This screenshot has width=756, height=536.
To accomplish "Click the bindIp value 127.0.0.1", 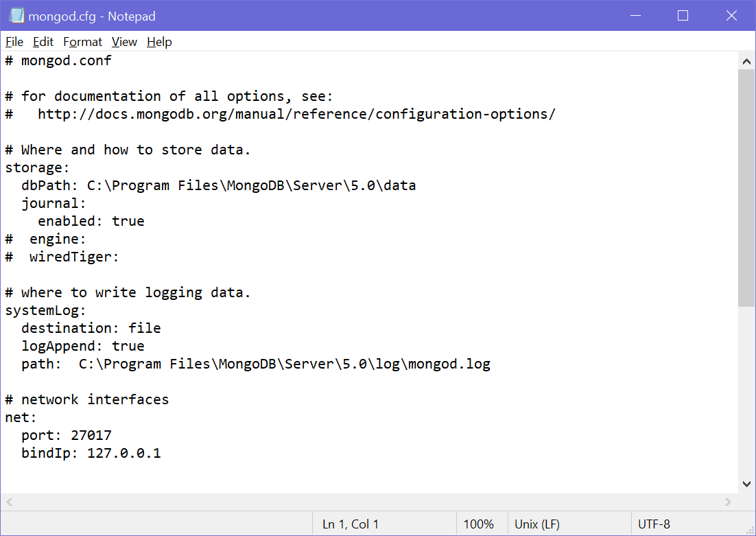I will click(123, 453).
